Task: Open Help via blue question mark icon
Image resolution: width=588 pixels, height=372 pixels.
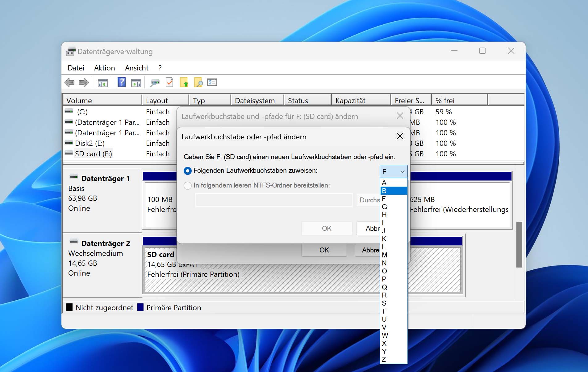Action: tap(122, 82)
